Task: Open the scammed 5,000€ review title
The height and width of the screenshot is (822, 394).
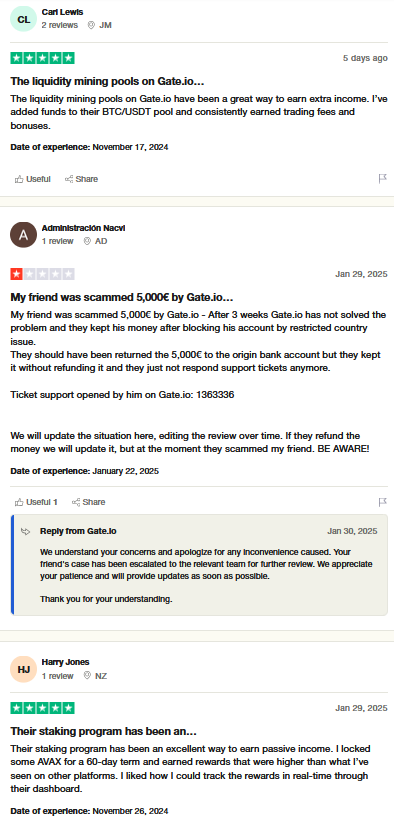Action: (x=122, y=298)
